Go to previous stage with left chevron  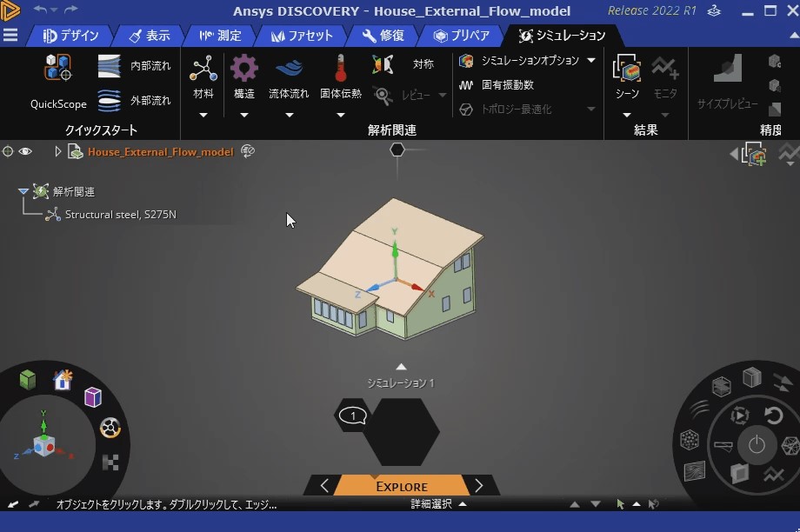tap(324, 486)
